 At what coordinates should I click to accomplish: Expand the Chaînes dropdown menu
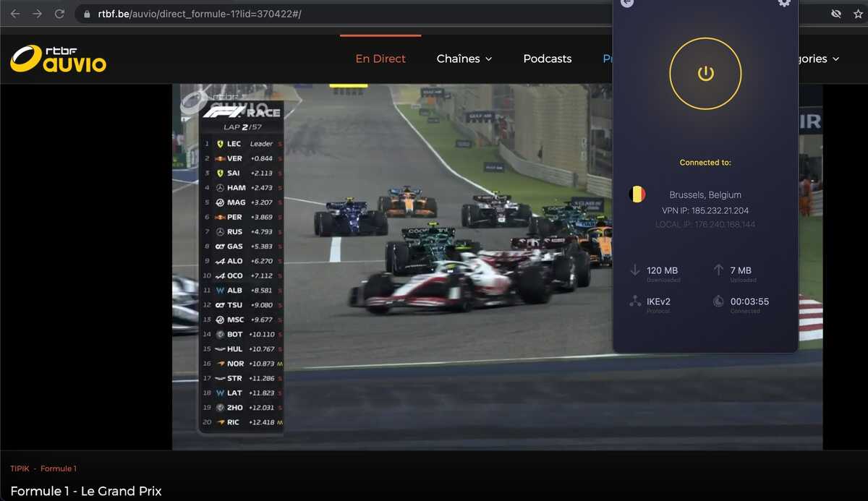464,59
